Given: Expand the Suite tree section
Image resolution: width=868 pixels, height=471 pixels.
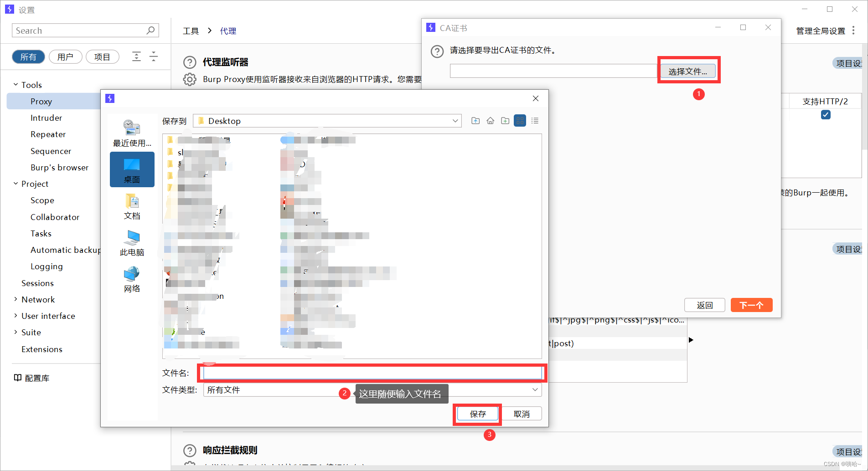Looking at the screenshot, I should (15, 332).
